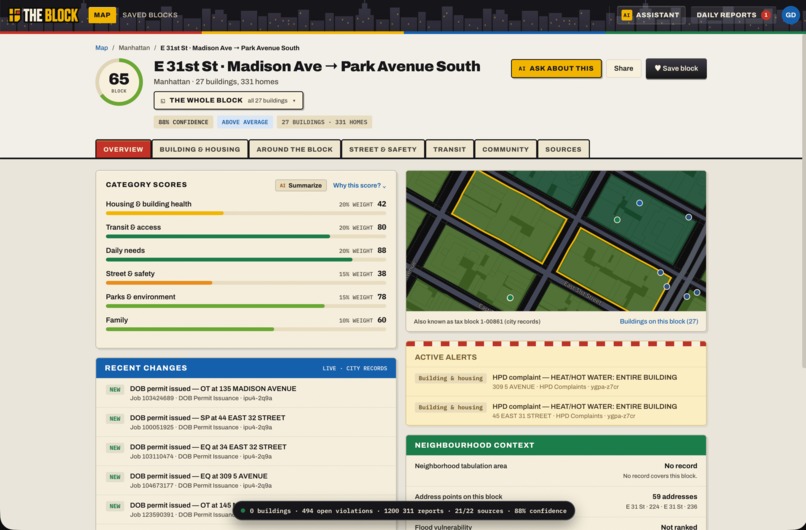Expand Why this score explanation

click(359, 186)
